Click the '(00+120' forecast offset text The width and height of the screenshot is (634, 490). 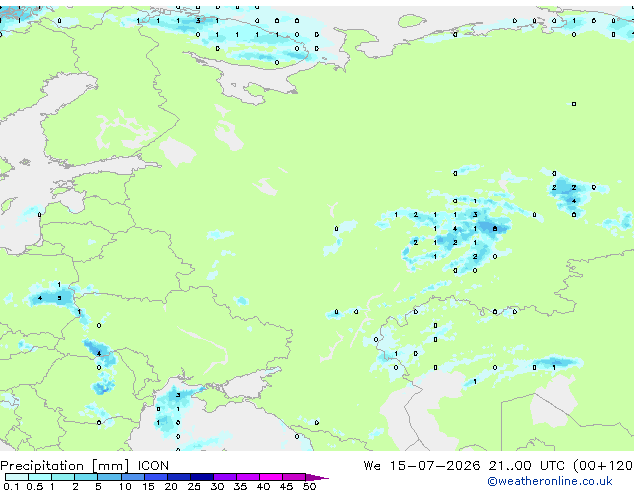tap(603, 466)
